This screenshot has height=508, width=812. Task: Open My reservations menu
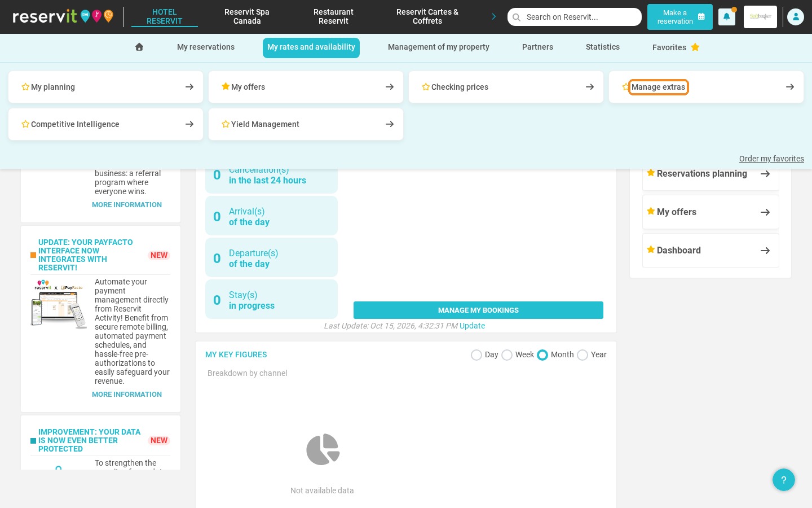(206, 47)
